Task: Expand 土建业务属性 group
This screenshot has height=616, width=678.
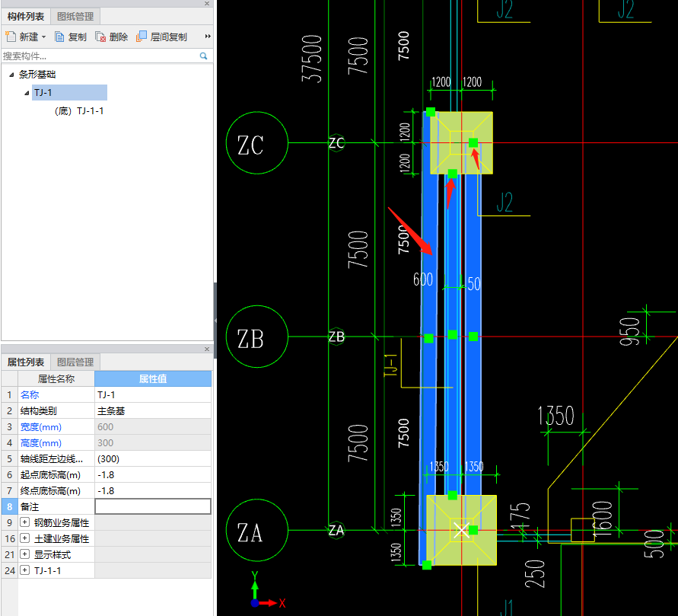Action: pyautogui.click(x=25, y=538)
